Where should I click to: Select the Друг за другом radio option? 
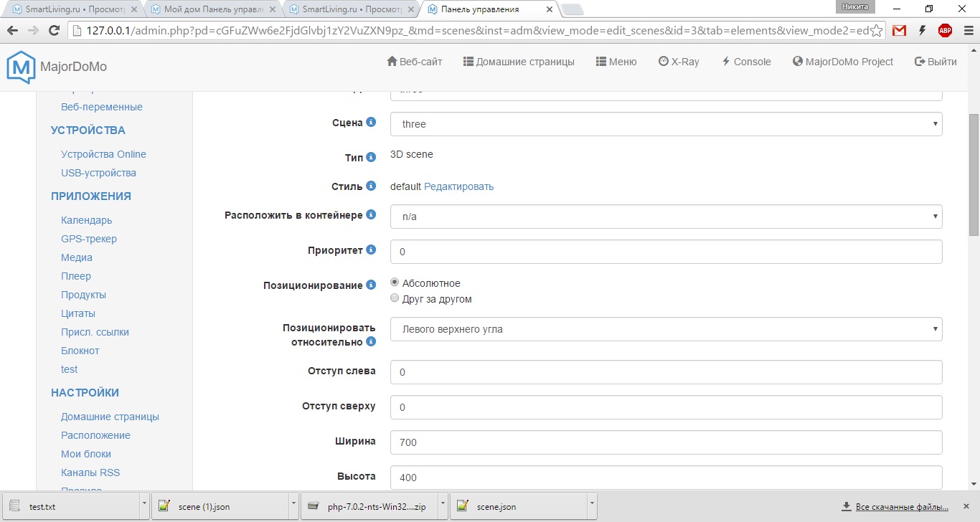point(394,298)
